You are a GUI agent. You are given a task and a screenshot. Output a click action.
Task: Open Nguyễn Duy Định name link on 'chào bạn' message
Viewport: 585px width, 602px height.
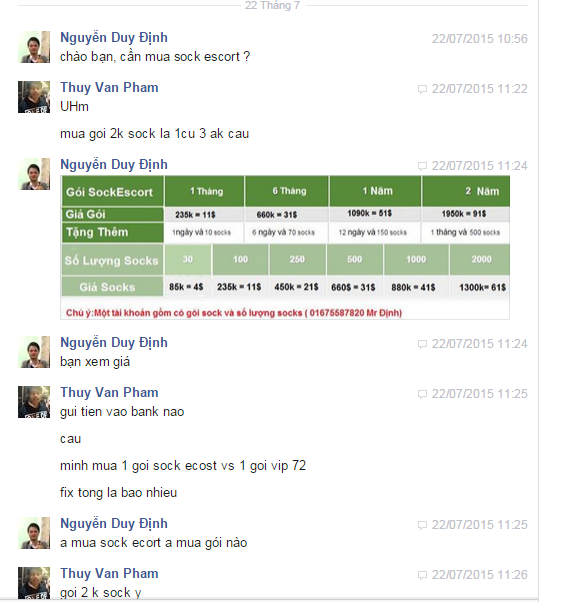114,38
